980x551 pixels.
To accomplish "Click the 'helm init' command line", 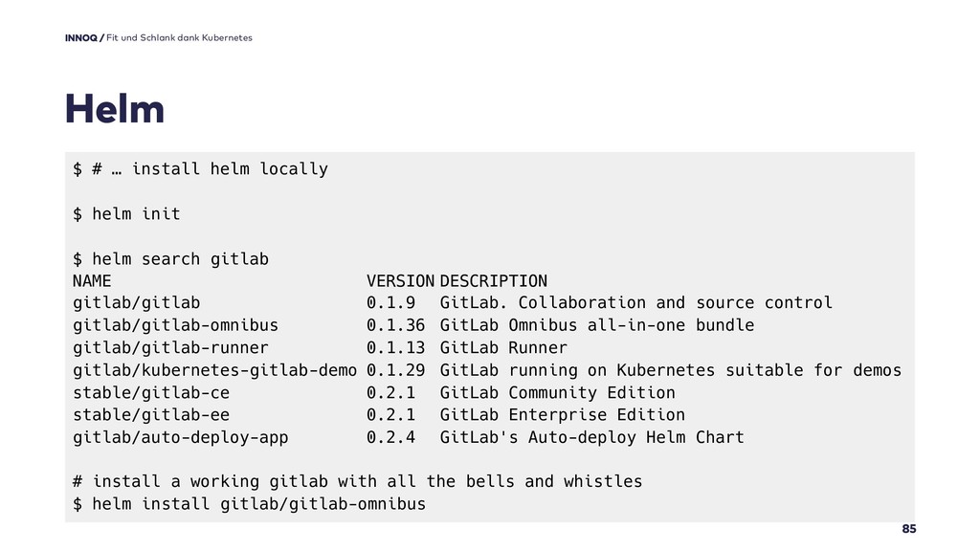I will (x=126, y=213).
